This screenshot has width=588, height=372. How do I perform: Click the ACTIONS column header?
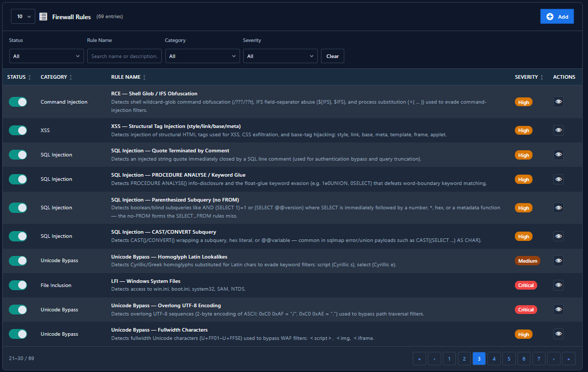click(x=564, y=77)
